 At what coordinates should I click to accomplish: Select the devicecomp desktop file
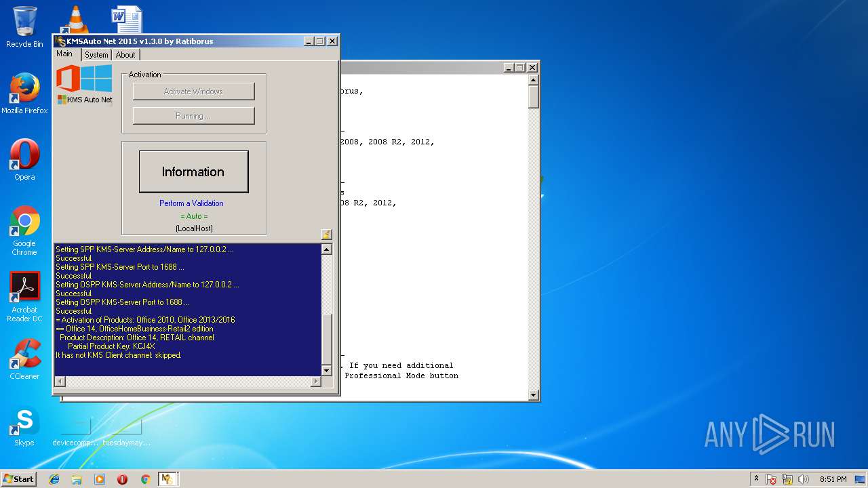75,432
